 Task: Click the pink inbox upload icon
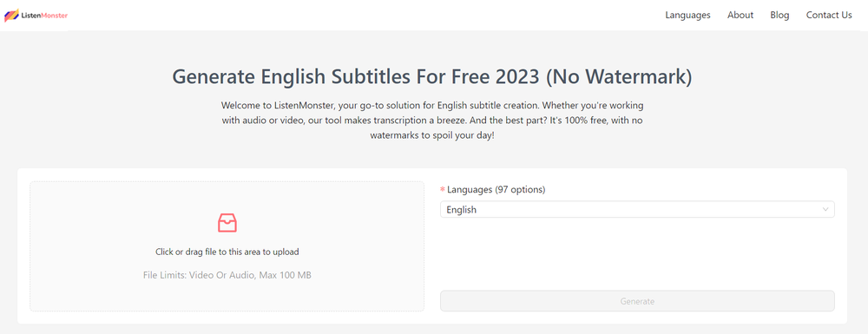(227, 222)
